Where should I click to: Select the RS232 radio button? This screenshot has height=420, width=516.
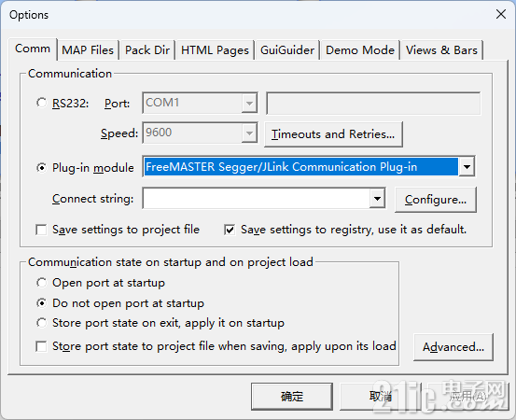(41, 103)
